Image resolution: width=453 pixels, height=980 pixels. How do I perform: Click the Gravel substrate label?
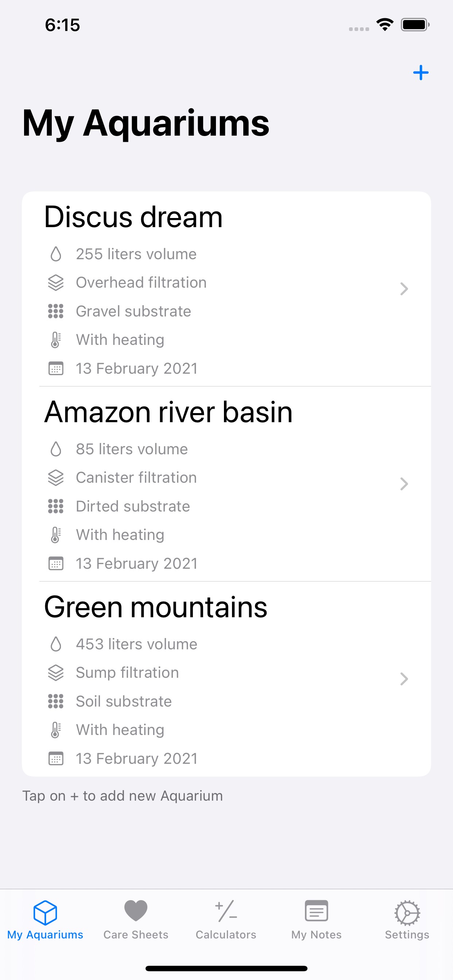pos(133,311)
